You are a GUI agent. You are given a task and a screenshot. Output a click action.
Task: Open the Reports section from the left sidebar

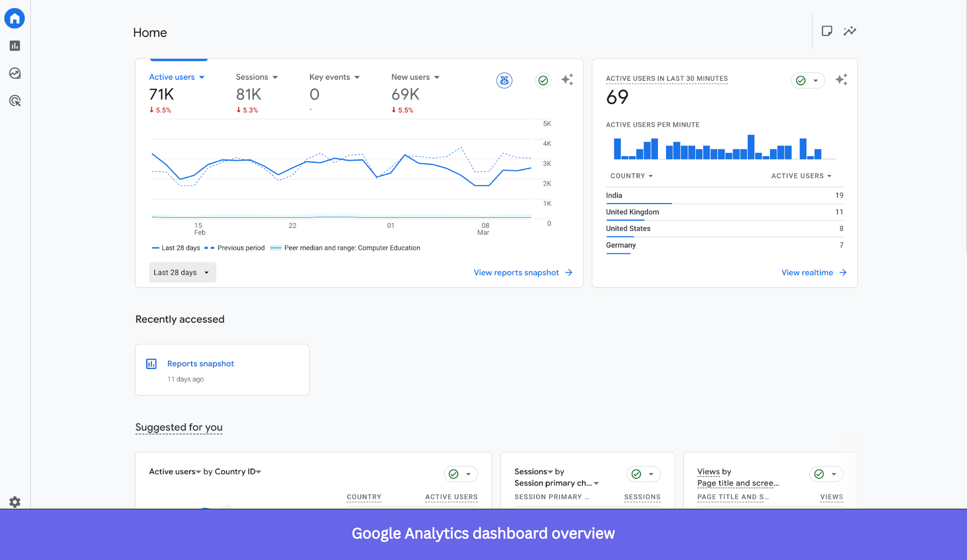tap(15, 45)
